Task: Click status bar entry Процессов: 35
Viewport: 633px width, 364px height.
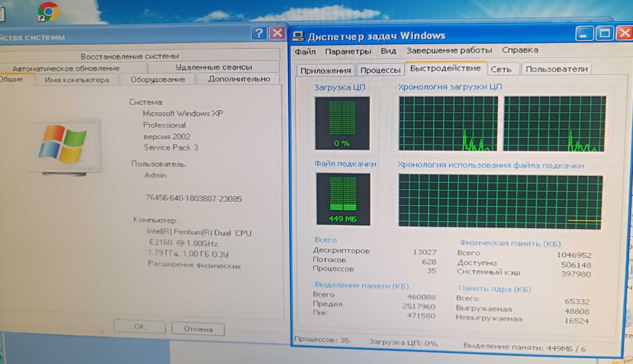Action: 322,340
